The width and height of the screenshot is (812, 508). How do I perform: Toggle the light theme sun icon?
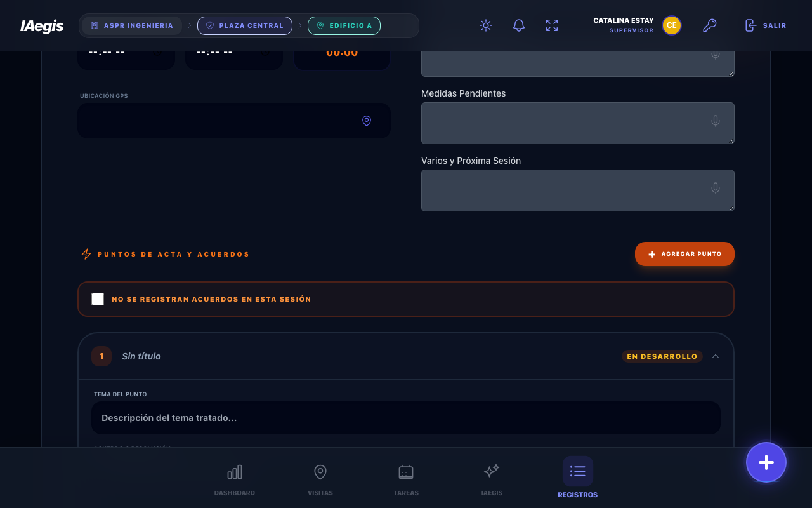click(x=486, y=25)
